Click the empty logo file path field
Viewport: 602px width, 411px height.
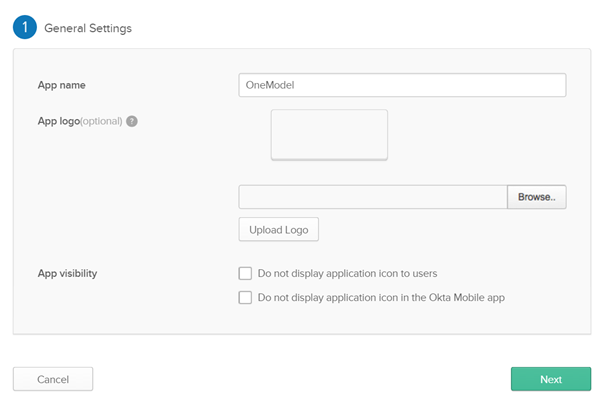tap(373, 197)
